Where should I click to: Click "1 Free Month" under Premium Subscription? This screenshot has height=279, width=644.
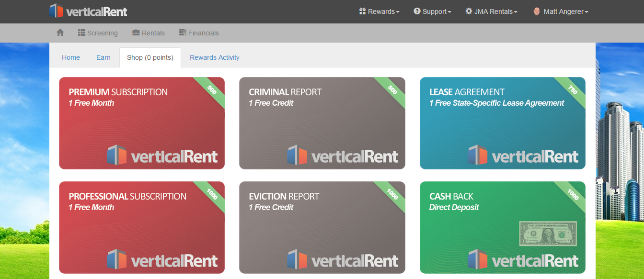(91, 103)
